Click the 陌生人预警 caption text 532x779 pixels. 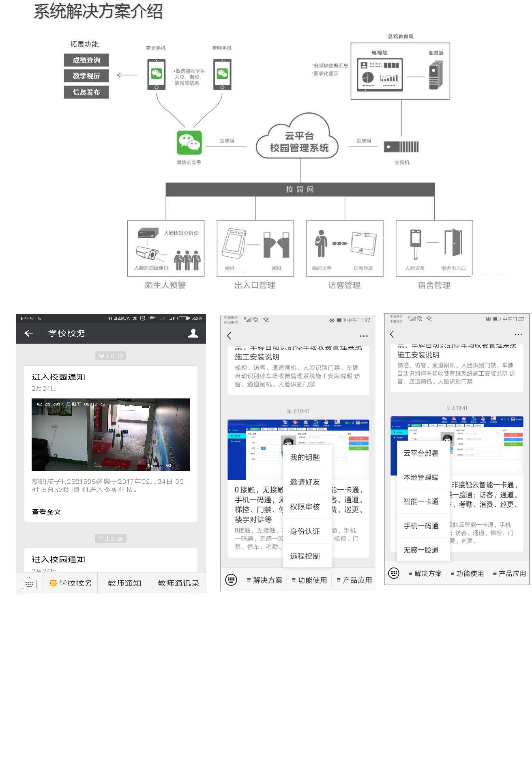[x=165, y=285]
